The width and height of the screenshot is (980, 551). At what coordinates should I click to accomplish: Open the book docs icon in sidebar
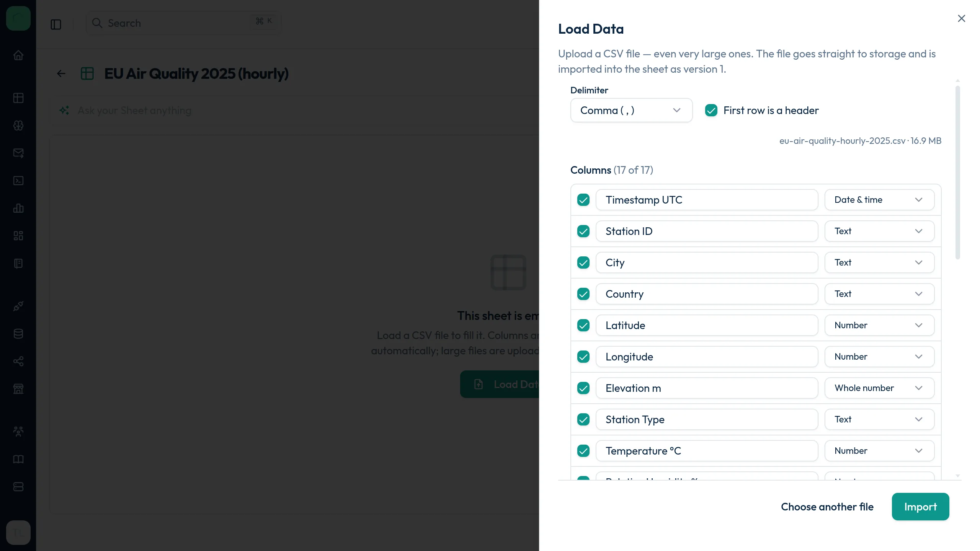coord(18,459)
